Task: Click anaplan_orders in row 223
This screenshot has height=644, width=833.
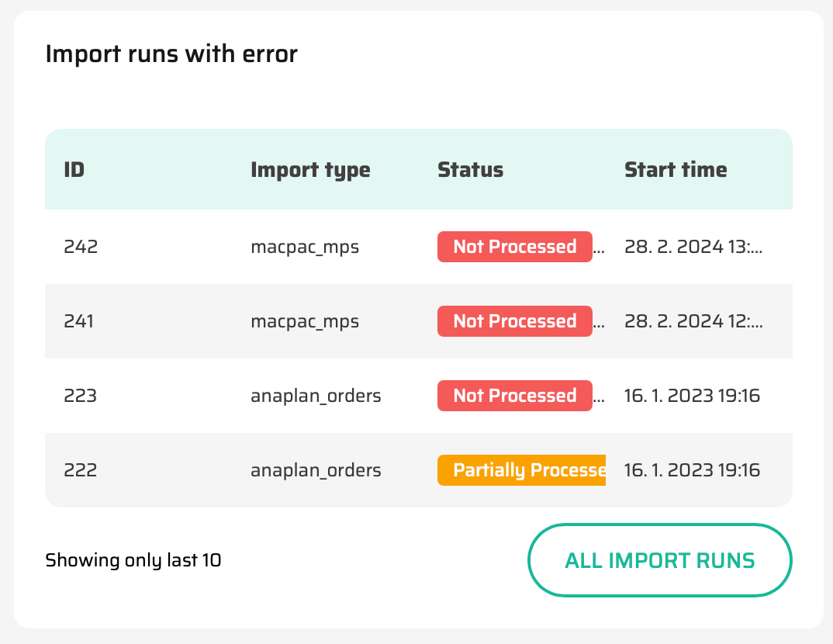Action: [x=316, y=396]
